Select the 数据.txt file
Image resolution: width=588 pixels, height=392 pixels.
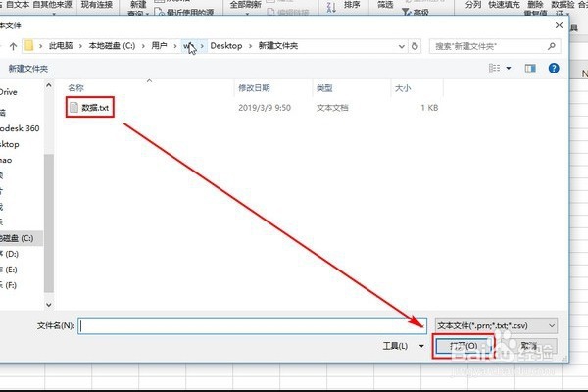pyautogui.click(x=89, y=108)
